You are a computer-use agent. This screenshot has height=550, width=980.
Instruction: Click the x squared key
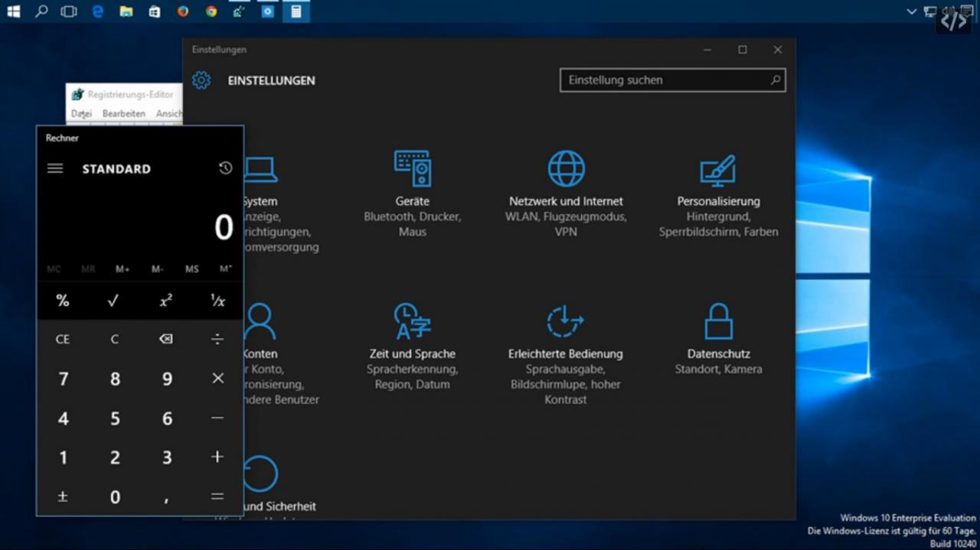coord(165,301)
